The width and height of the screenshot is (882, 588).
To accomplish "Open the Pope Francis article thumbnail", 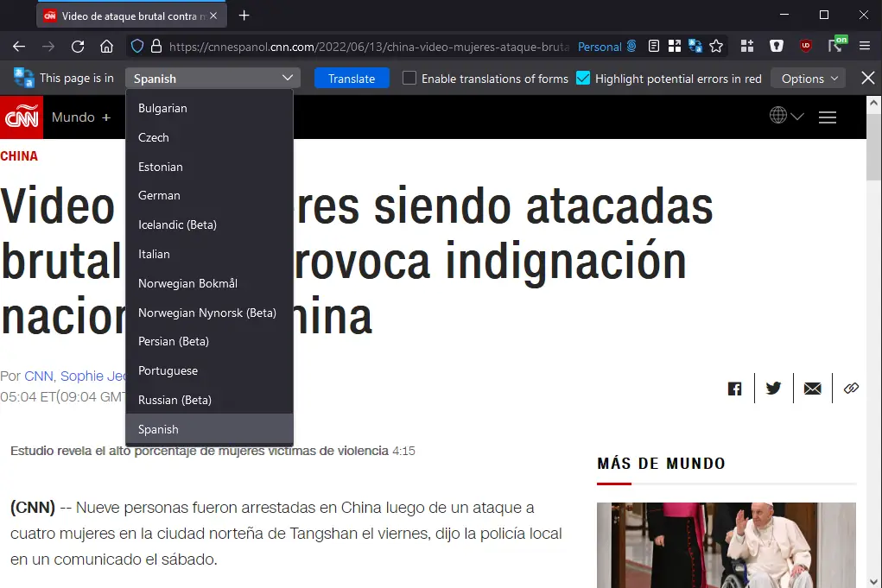I will pyautogui.click(x=727, y=545).
